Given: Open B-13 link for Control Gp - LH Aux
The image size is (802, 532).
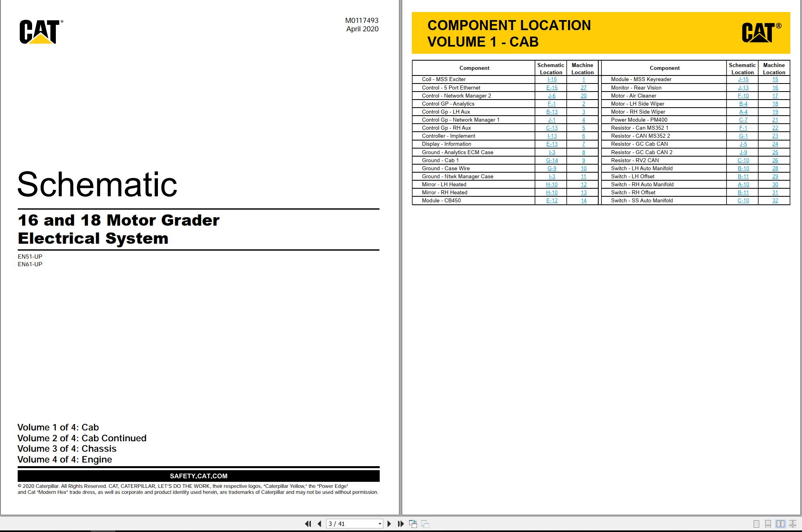Looking at the screenshot, I should [552, 112].
